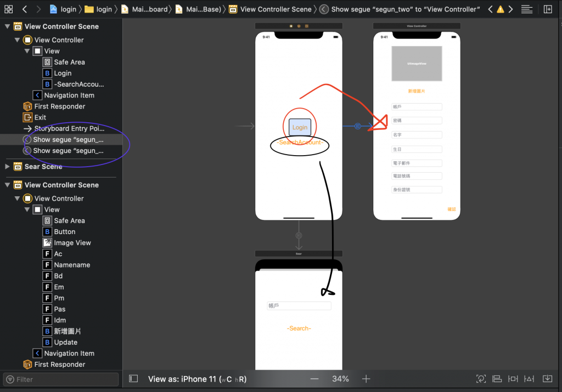Select the Namename text field item
The width and height of the screenshot is (562, 392).
(66, 265)
